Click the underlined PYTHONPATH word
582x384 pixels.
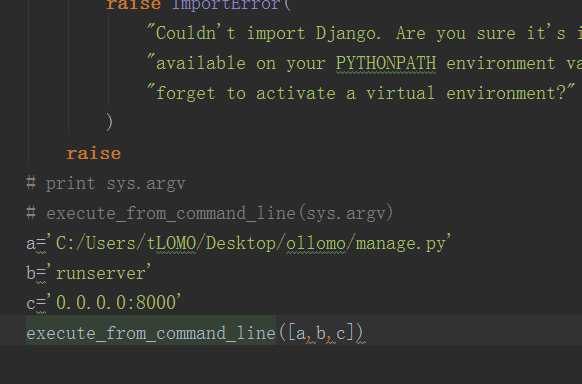click(x=386, y=63)
